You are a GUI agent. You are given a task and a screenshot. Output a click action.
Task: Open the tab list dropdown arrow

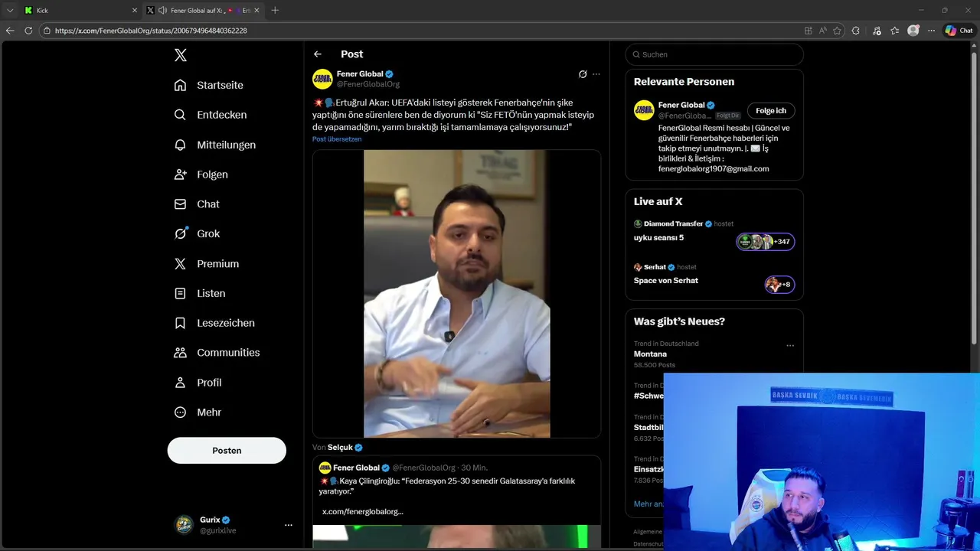point(10,11)
